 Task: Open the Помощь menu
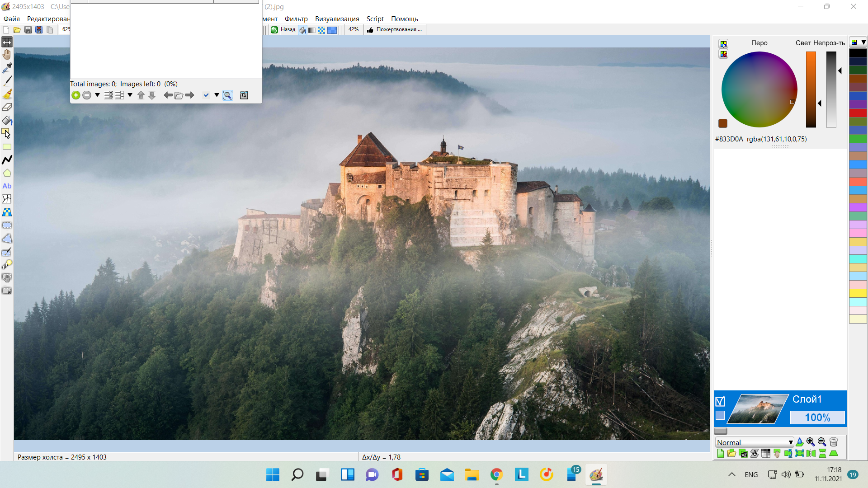[405, 19]
